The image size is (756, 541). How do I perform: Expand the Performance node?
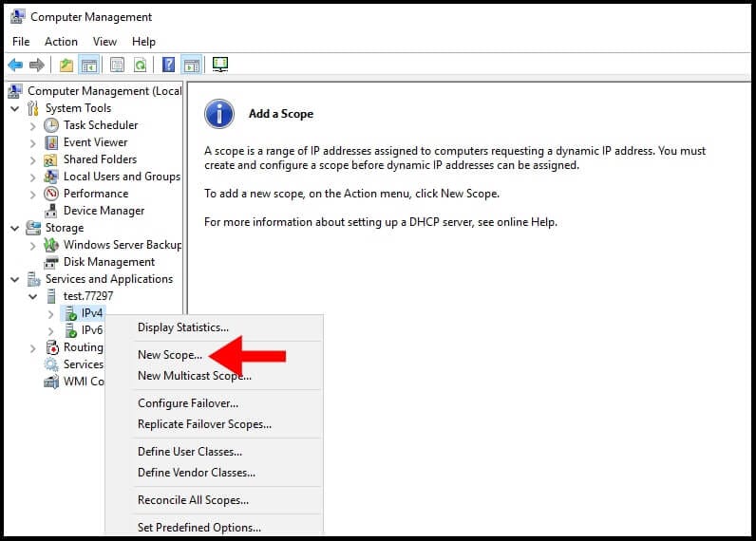(x=33, y=195)
